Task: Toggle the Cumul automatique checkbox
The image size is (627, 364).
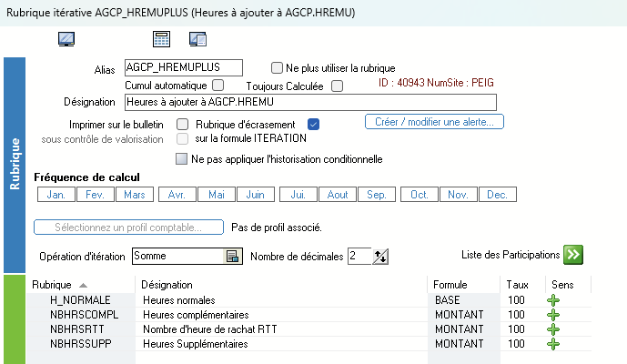Action: point(217,86)
